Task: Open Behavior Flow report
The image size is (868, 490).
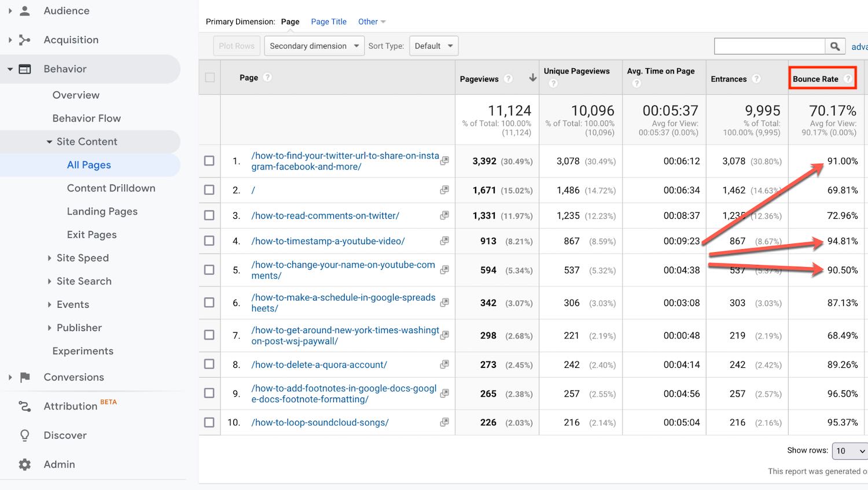Action: click(x=87, y=118)
